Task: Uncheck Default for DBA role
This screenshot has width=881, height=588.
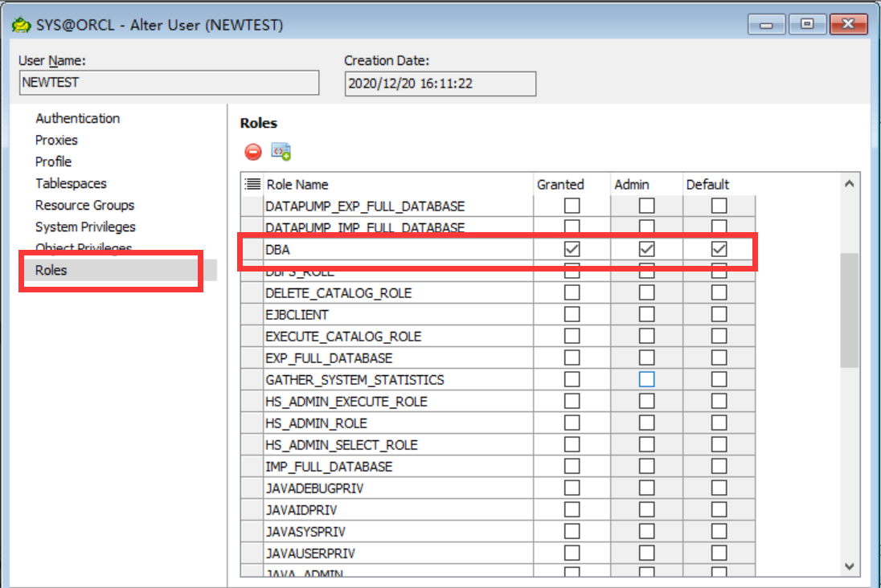Action: tap(719, 249)
